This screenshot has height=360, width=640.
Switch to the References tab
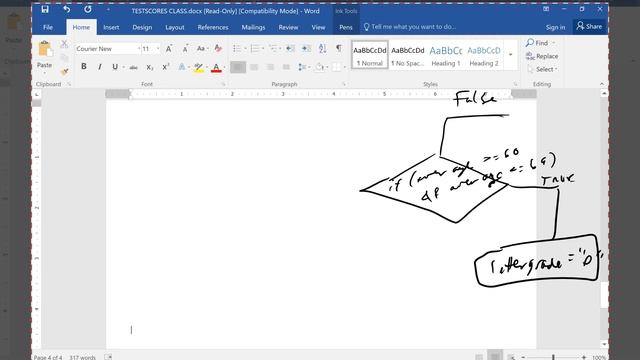[213, 27]
